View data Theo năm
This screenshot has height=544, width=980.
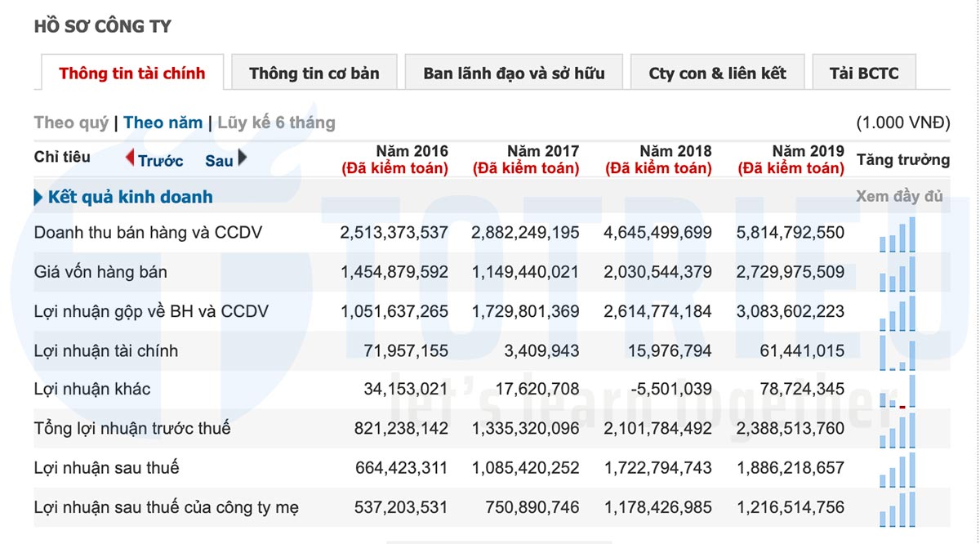163,123
